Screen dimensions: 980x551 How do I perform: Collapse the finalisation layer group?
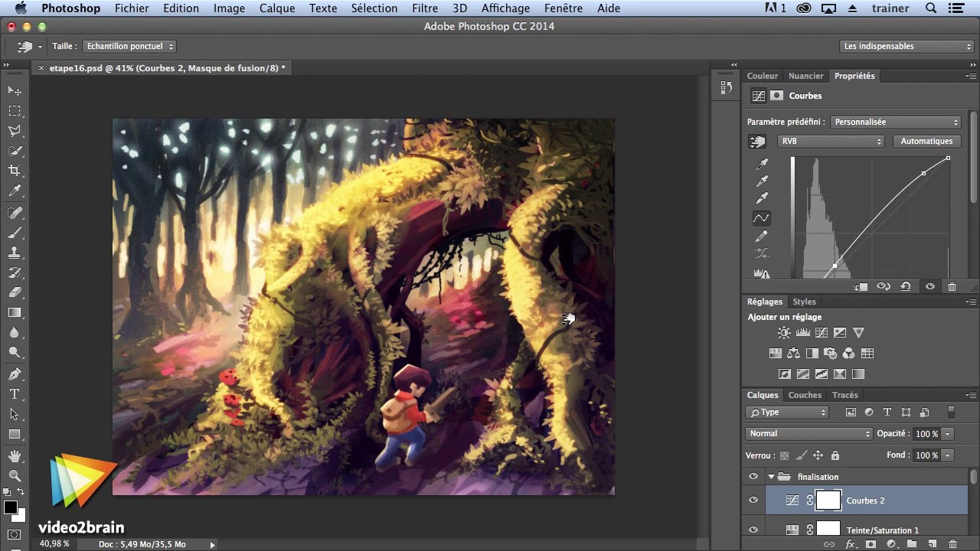pyautogui.click(x=771, y=477)
